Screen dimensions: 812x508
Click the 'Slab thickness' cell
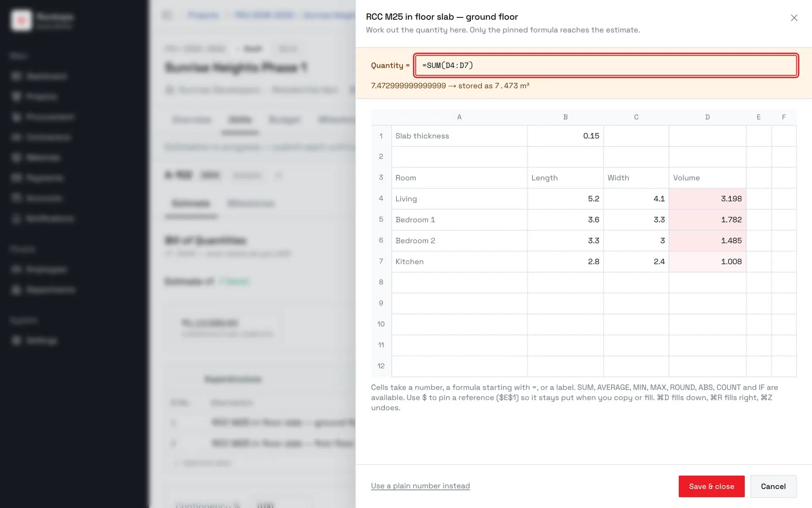(459, 136)
